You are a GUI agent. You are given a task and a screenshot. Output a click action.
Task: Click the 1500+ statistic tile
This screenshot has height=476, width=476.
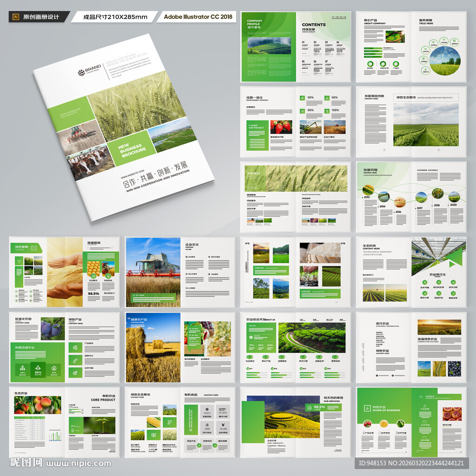207,412
